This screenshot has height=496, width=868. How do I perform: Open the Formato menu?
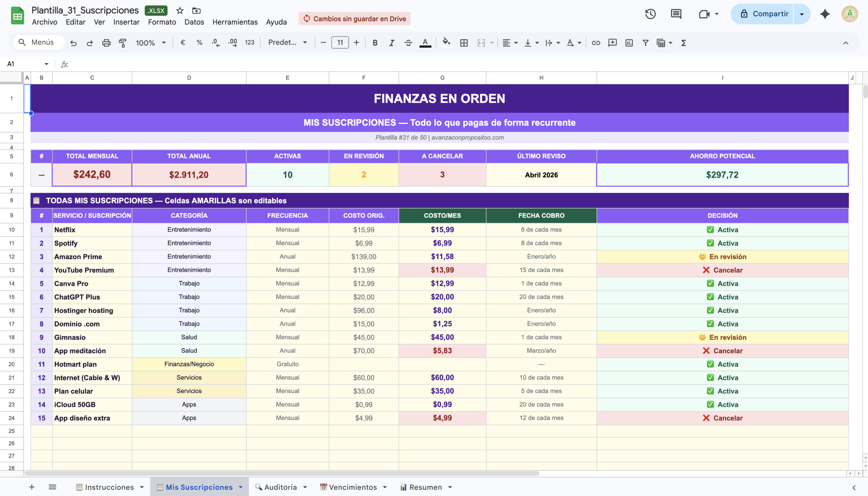coord(162,22)
